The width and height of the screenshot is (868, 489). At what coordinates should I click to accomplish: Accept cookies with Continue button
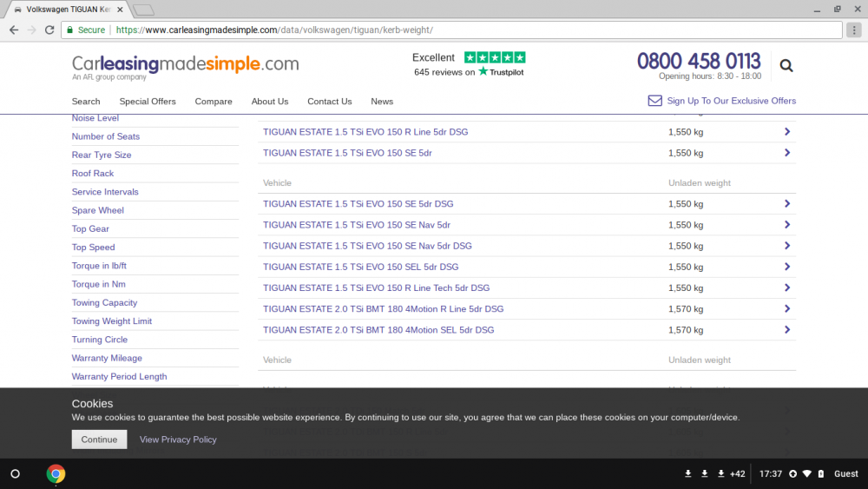click(x=99, y=439)
